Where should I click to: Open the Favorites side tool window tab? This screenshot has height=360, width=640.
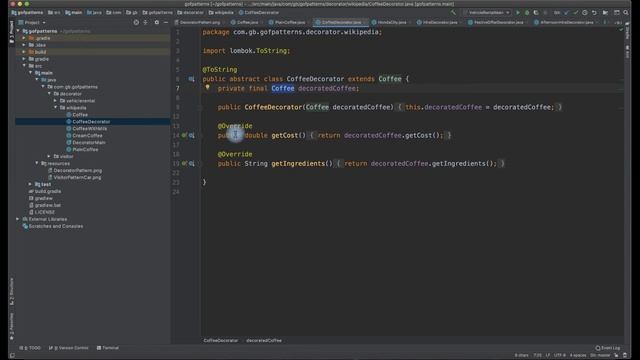point(11,327)
